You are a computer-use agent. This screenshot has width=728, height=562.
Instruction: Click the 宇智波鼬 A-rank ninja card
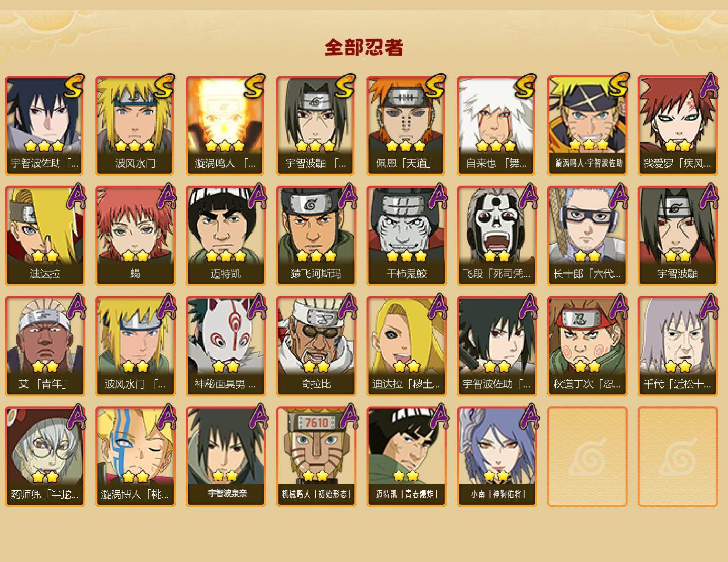click(x=677, y=236)
